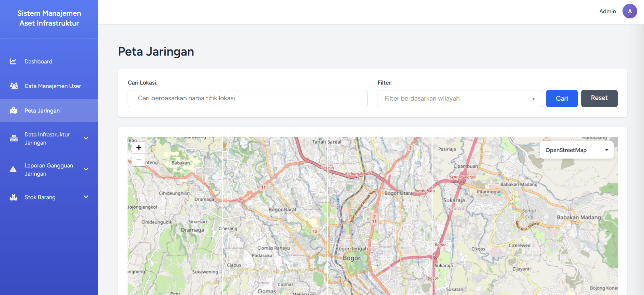Click the Cihideungudik label on map

point(157,222)
